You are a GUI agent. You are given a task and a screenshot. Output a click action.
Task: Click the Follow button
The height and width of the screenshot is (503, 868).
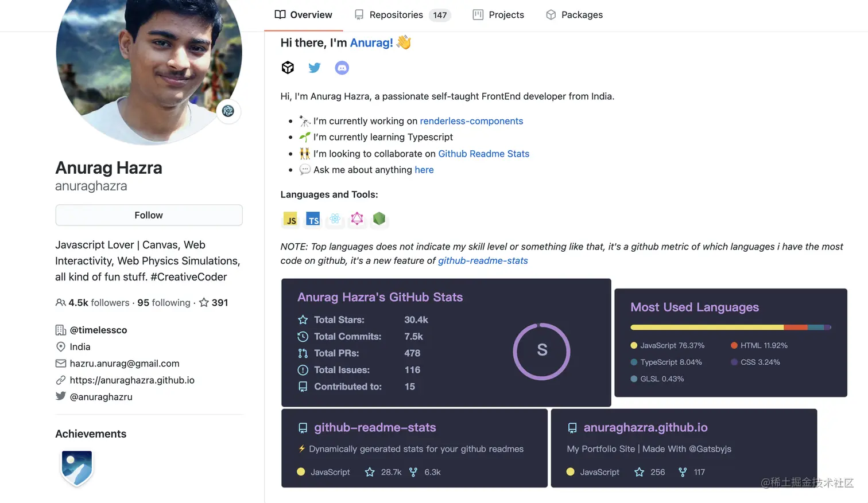[149, 215]
